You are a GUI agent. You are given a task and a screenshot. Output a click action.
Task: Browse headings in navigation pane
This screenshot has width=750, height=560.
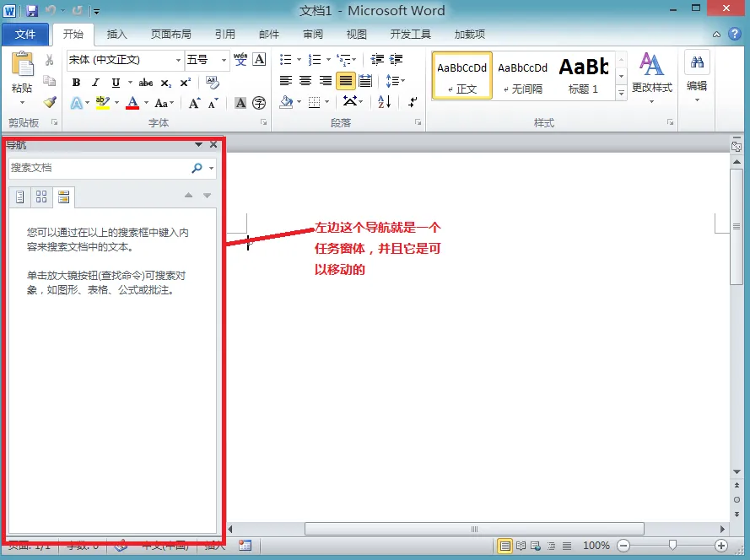19,197
